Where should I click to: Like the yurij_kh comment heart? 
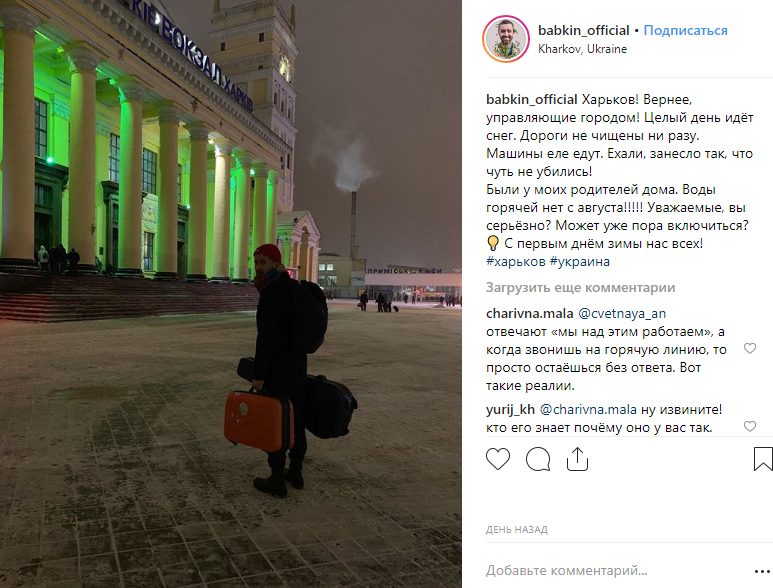click(750, 426)
